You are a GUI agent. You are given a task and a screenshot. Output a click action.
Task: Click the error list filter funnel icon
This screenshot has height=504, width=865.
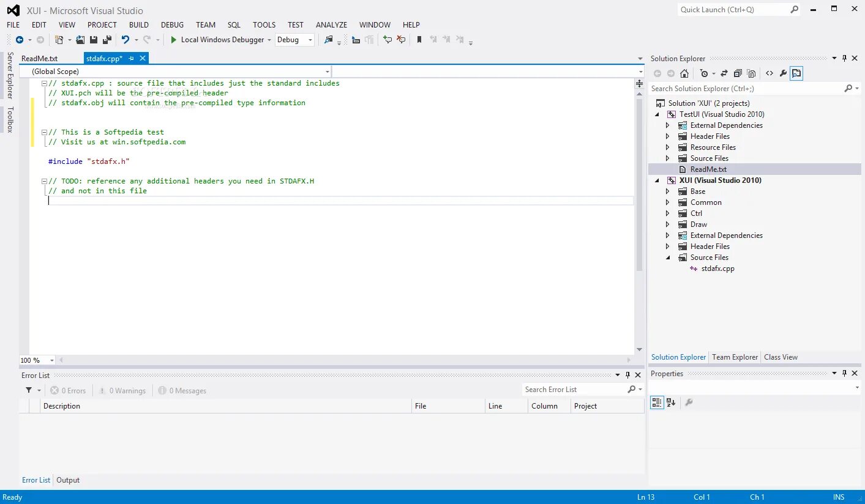(x=29, y=390)
